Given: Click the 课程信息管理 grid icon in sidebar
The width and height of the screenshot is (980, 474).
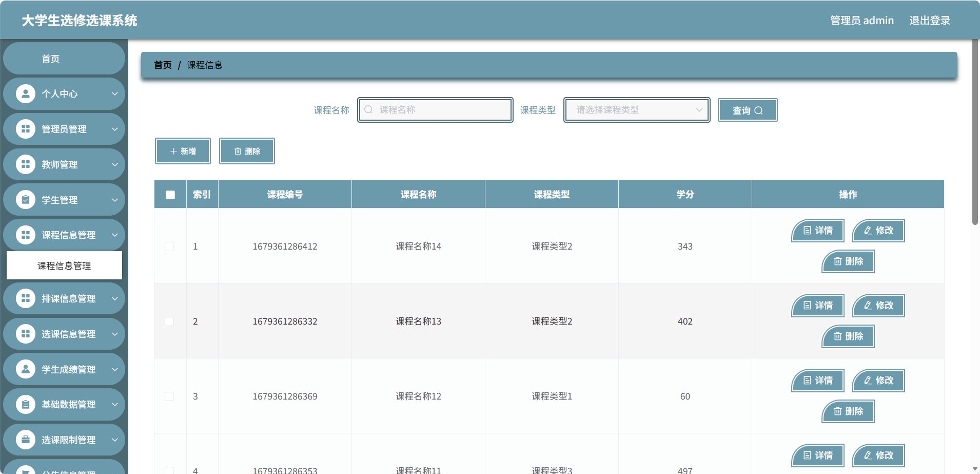Looking at the screenshot, I should [25, 235].
